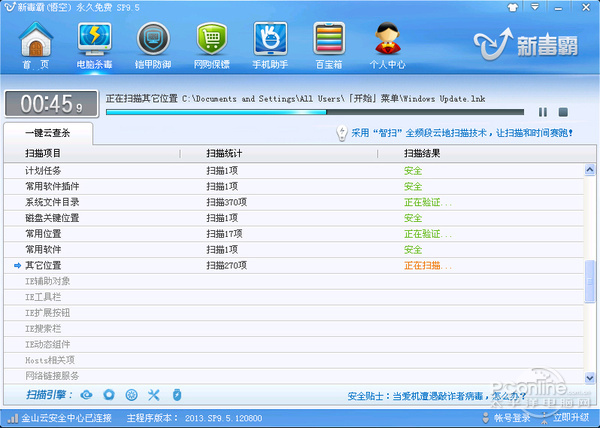
Task: Select the Hosts相关项 row
Action: coord(293,360)
